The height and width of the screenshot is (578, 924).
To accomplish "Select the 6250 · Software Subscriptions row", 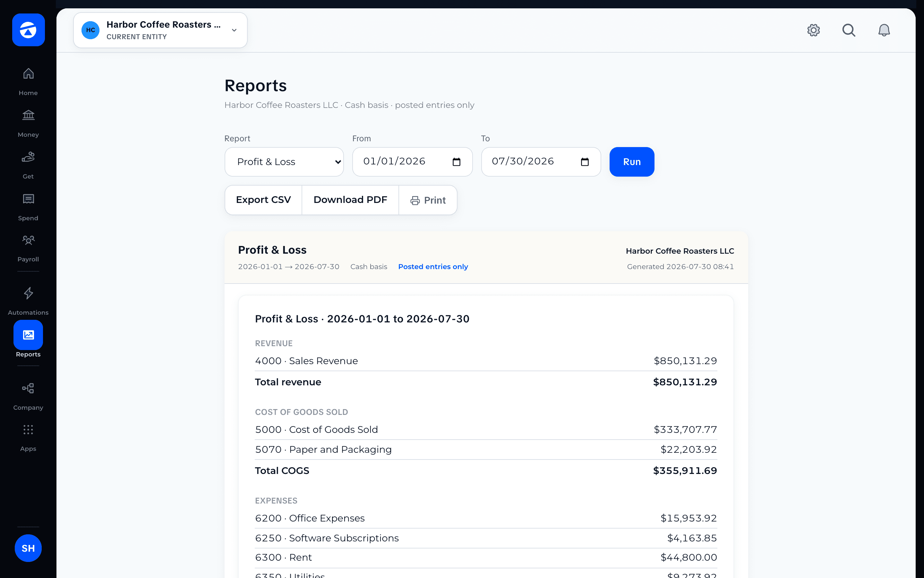I will (x=486, y=538).
